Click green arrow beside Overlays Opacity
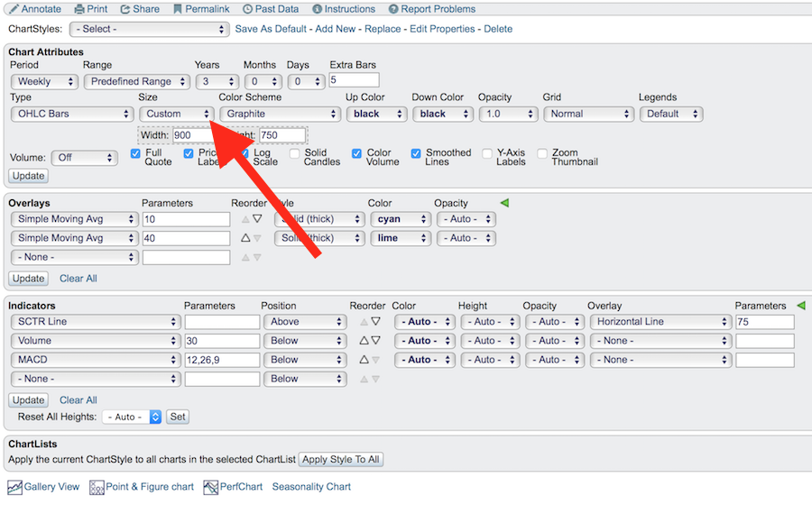This screenshot has width=812, height=505. click(x=504, y=203)
